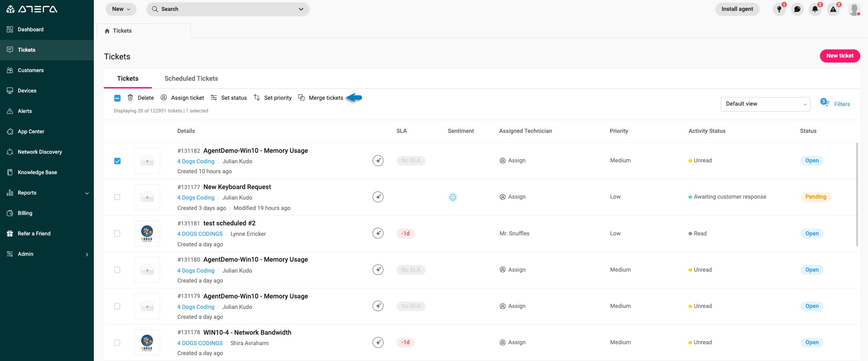868x361 pixels.
Task: Open the user profile avatar
Action: [854, 9]
